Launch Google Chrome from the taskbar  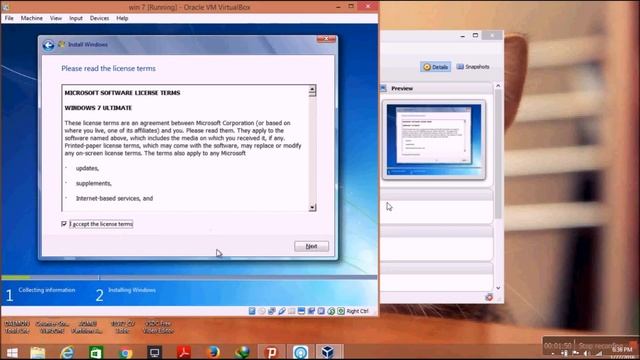click(125, 352)
